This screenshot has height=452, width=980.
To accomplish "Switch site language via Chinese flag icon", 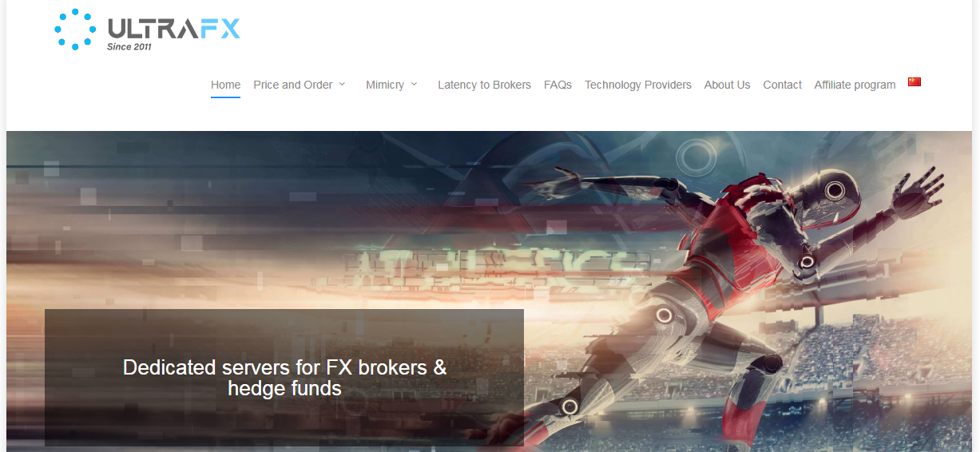I will (915, 81).
